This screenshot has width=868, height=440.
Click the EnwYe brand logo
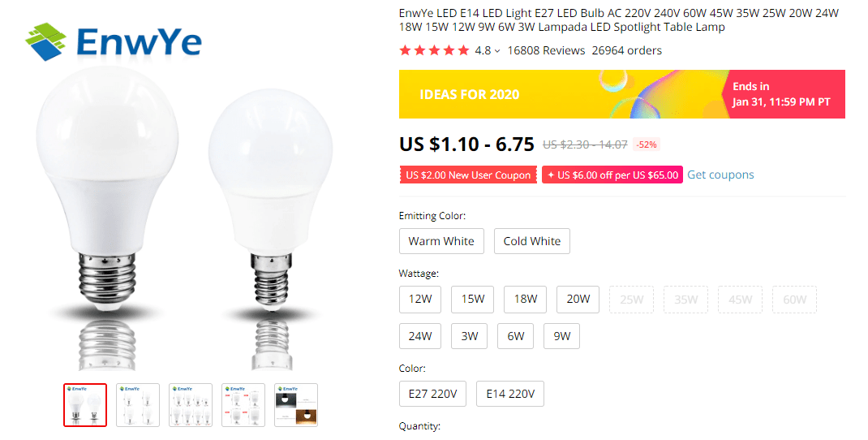click(x=113, y=41)
